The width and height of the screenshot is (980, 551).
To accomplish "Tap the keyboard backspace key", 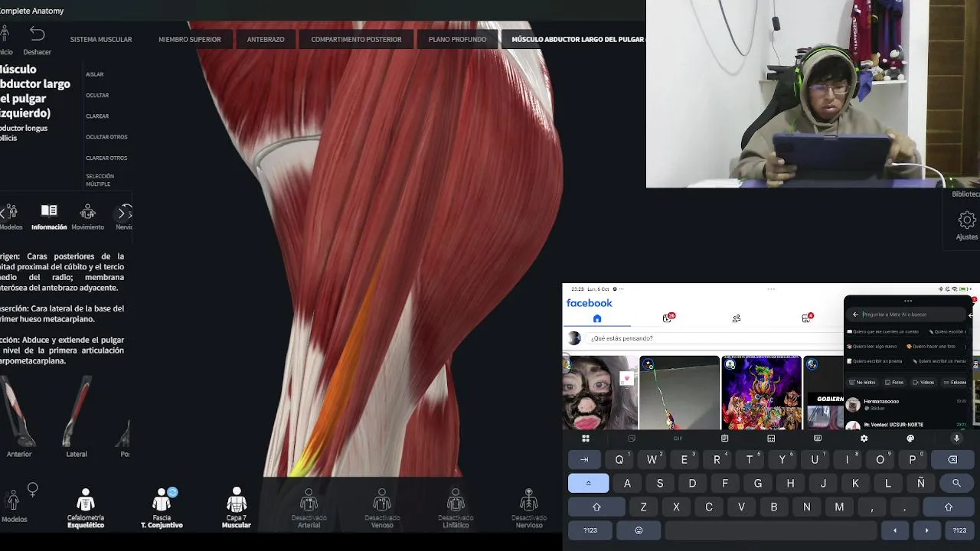I will coord(952,460).
